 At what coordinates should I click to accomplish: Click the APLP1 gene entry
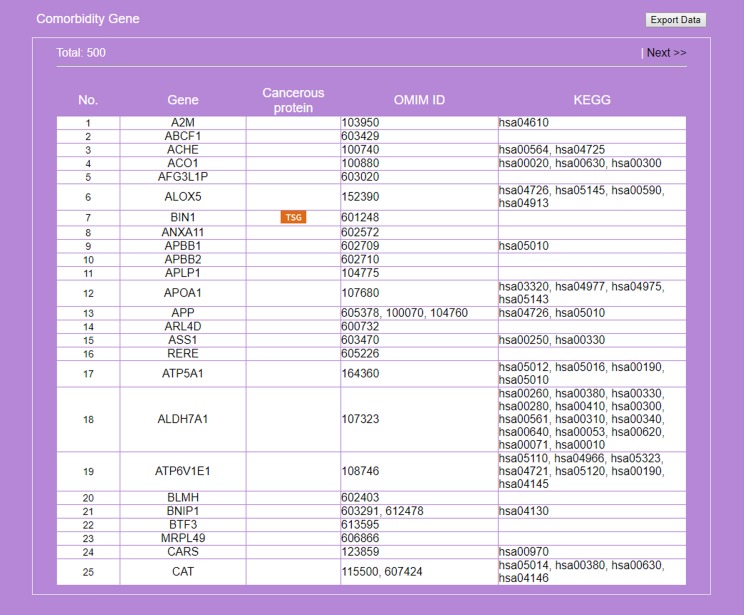(183, 273)
